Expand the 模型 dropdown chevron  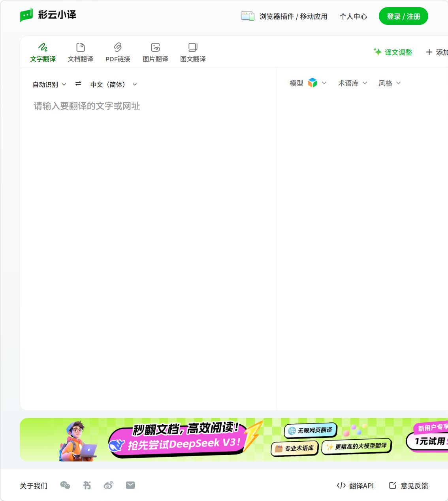(324, 83)
